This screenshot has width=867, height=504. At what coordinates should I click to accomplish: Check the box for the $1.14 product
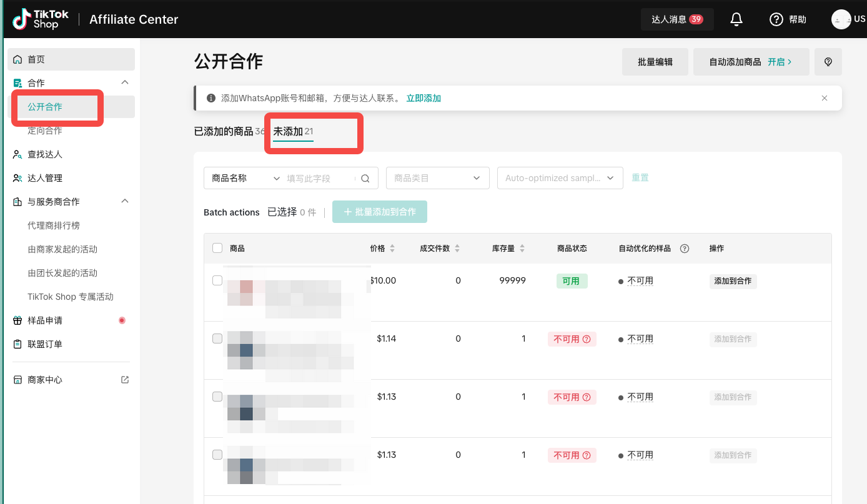pyautogui.click(x=217, y=338)
